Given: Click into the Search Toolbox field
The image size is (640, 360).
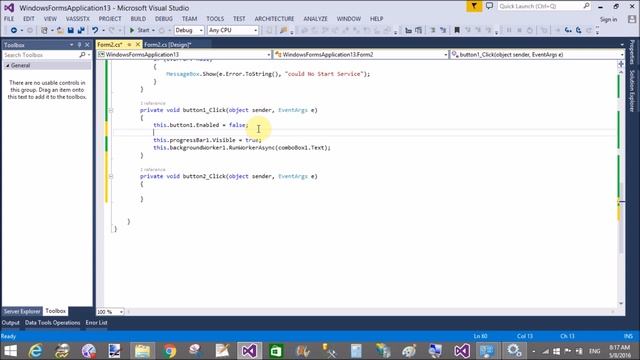Looking at the screenshot, I should [41, 55].
